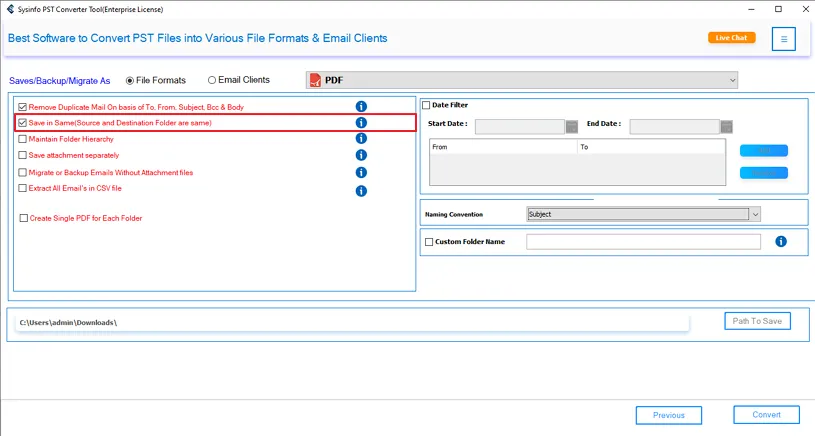
Task: Enable Maintain Folder Hierarchy checkbox
Action: coord(23,139)
